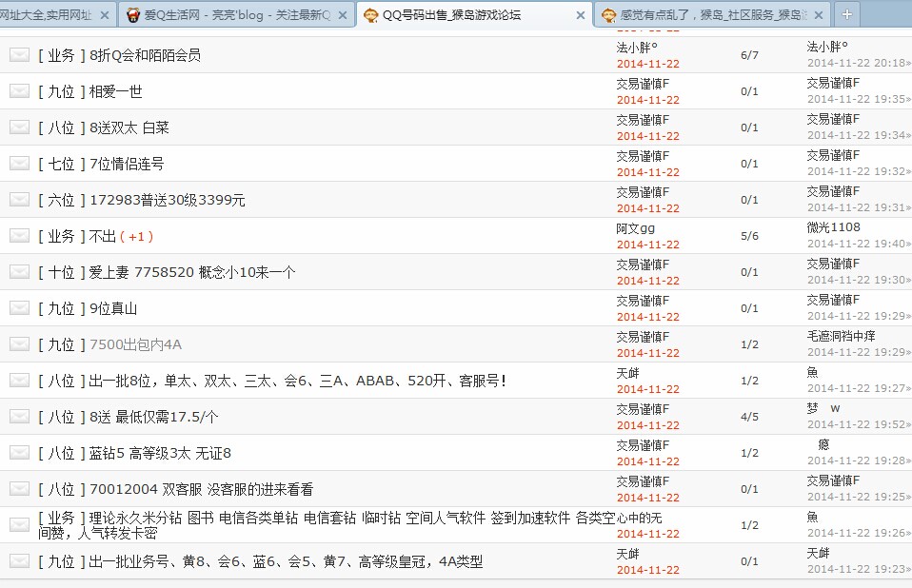Viewport: 912px width, 588px height.
Task: Click the (+1) marker after 不出
Action: [136, 237]
